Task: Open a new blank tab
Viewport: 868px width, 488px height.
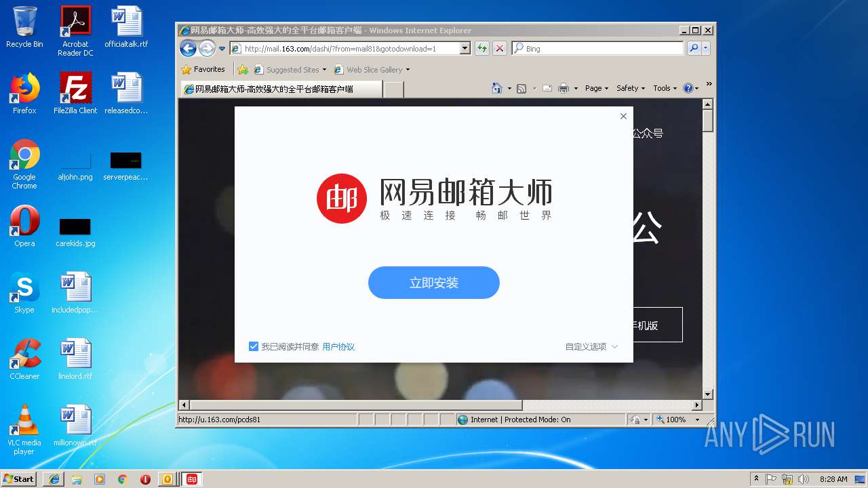Action: point(394,89)
